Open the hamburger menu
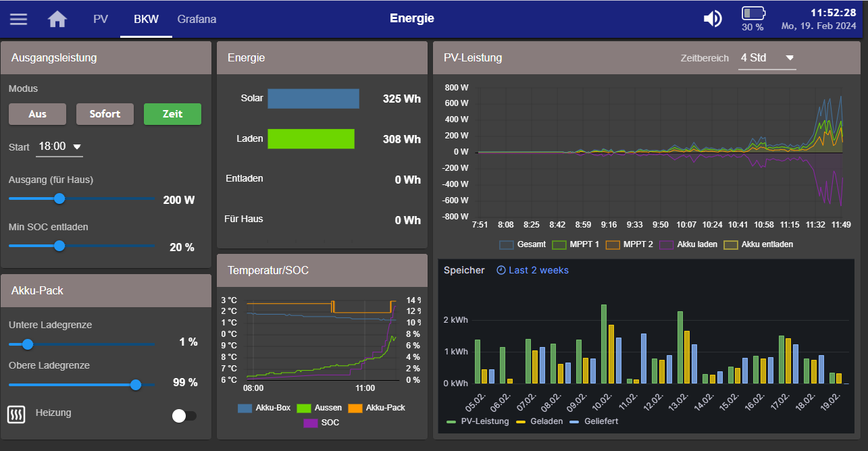The height and width of the screenshot is (451, 868). click(18, 19)
